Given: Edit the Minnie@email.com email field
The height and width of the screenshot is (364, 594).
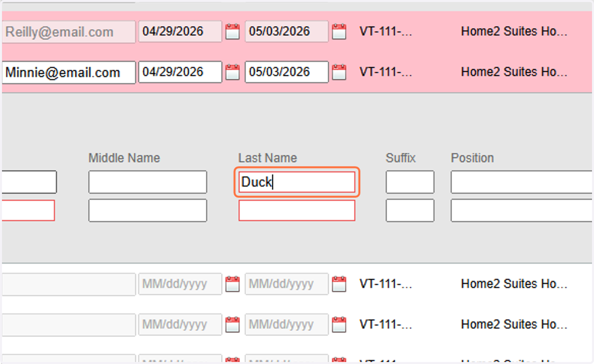Looking at the screenshot, I should coord(68,72).
